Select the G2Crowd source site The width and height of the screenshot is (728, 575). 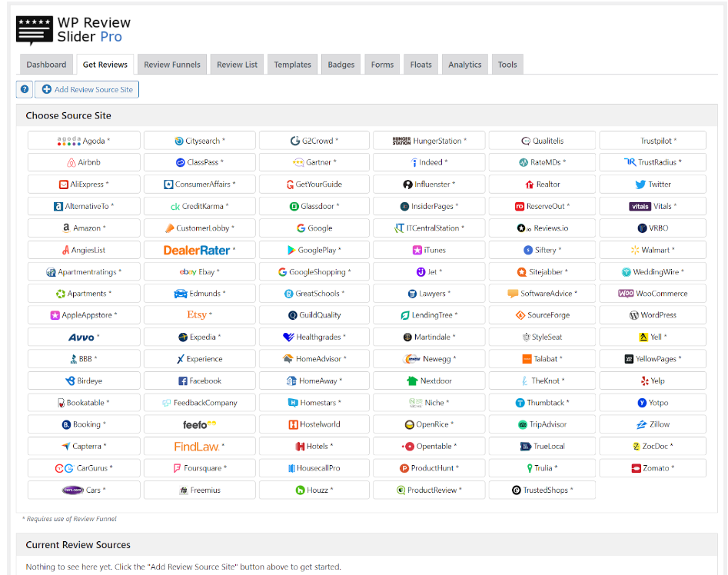pyautogui.click(x=314, y=141)
